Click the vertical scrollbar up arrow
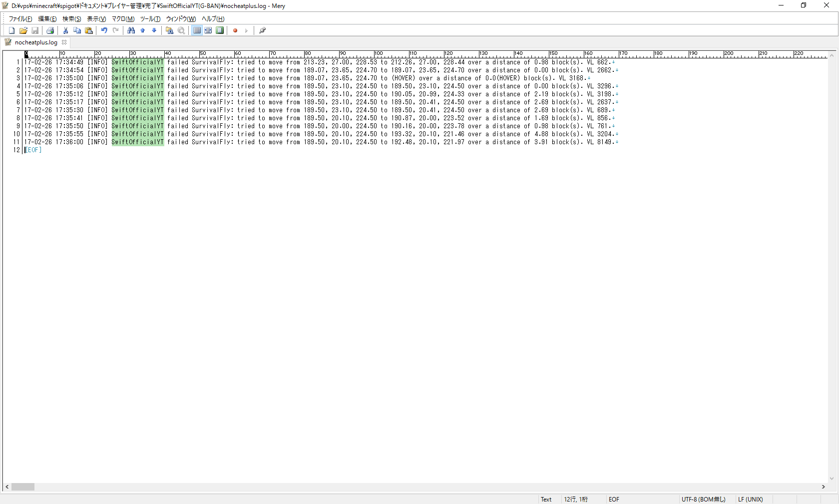Image resolution: width=839 pixels, height=504 pixels. coord(832,55)
